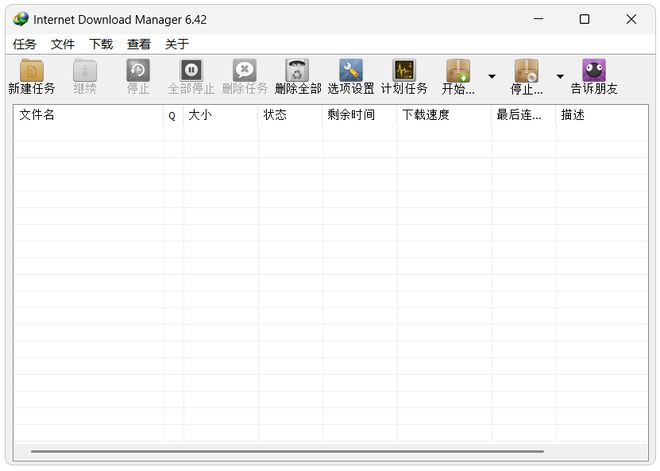Click the 开始... (start queue) box icon
This screenshot has height=471, width=660.
coord(458,70)
